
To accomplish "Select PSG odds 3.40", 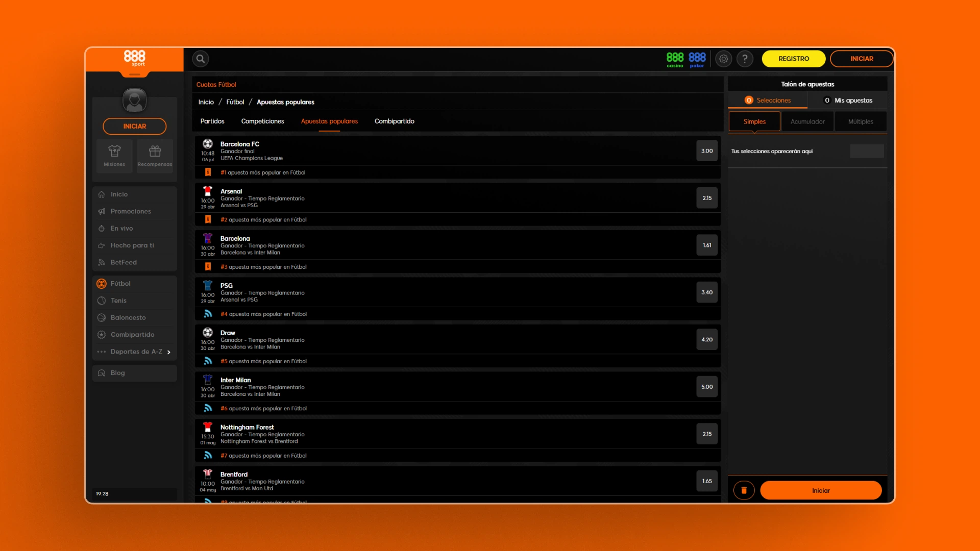I will click(707, 292).
